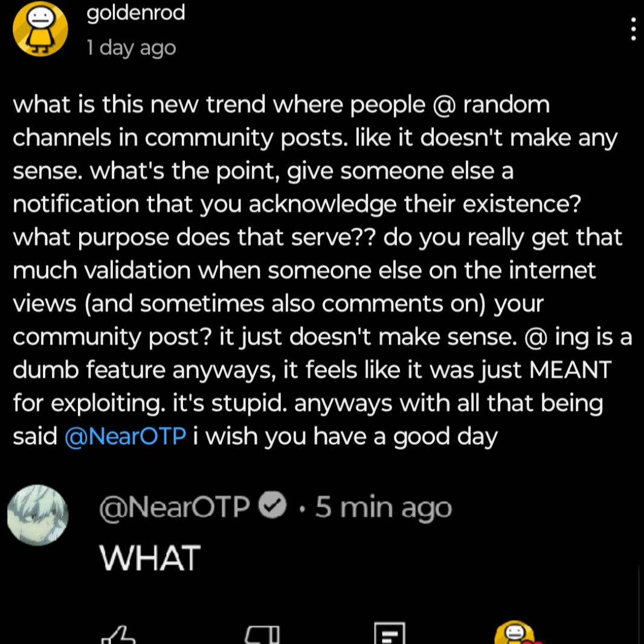Open the three-dot post options menu

click(633, 29)
